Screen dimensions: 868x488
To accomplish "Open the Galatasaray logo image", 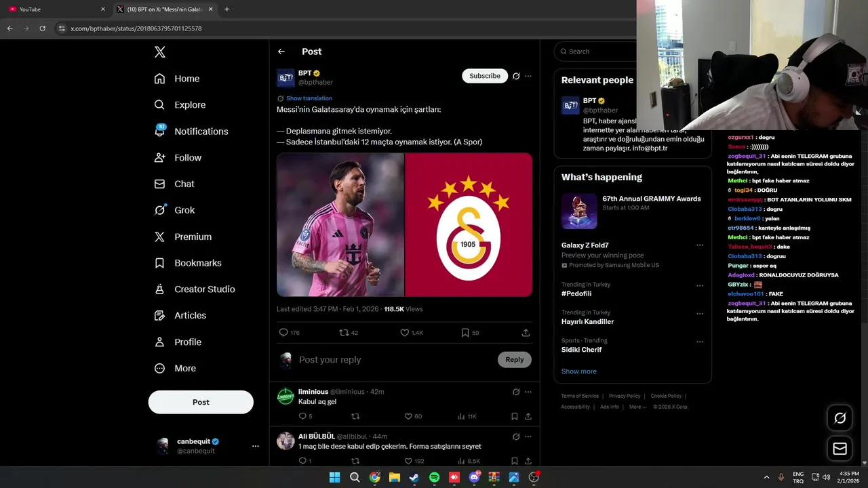I will (x=469, y=224).
